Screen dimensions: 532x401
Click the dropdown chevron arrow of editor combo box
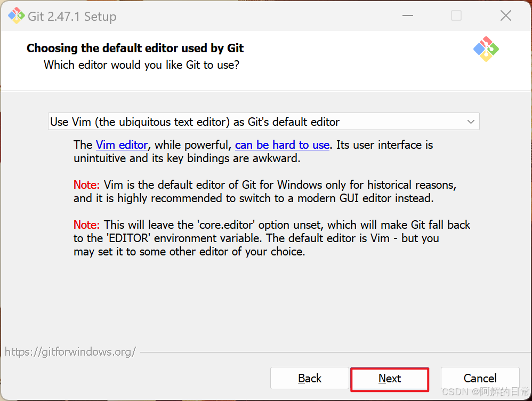tap(471, 122)
